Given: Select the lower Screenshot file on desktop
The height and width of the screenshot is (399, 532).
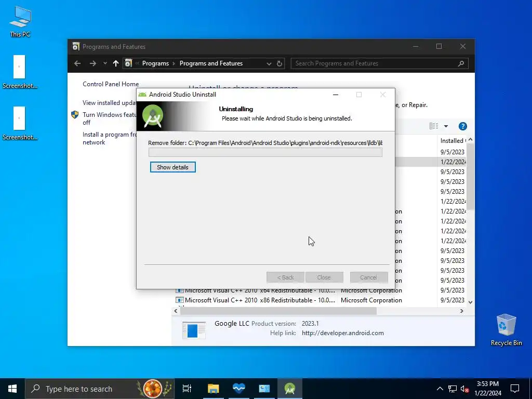Looking at the screenshot, I should click(x=20, y=124).
